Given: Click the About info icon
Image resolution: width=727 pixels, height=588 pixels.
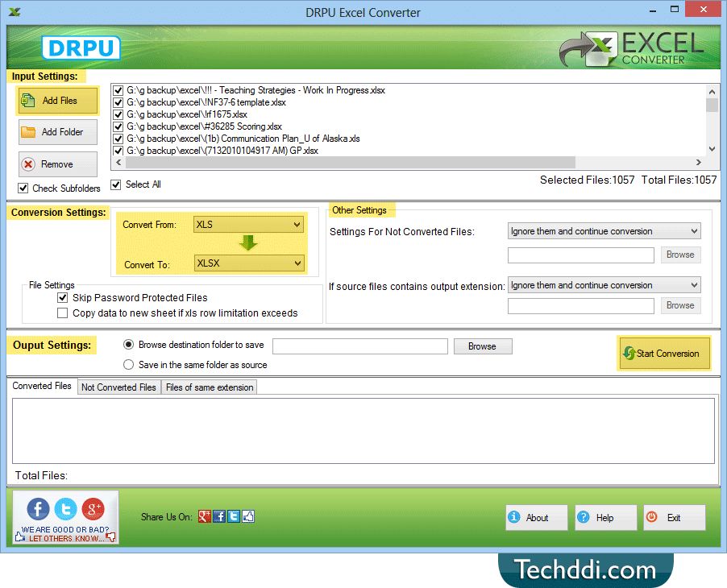Looking at the screenshot, I should [513, 516].
